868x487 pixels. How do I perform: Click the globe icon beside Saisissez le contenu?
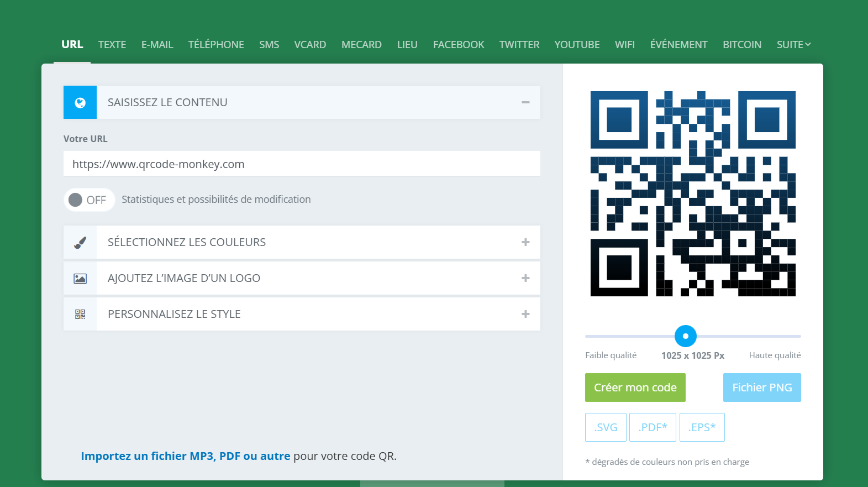(80, 102)
